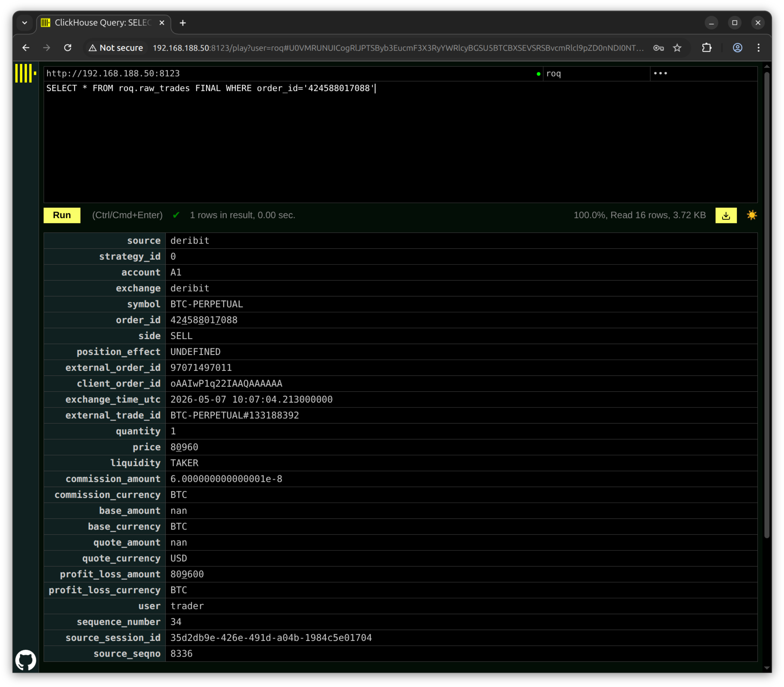The image size is (784, 687).
Task: Select the liquidity value TAKER
Action: click(184, 463)
